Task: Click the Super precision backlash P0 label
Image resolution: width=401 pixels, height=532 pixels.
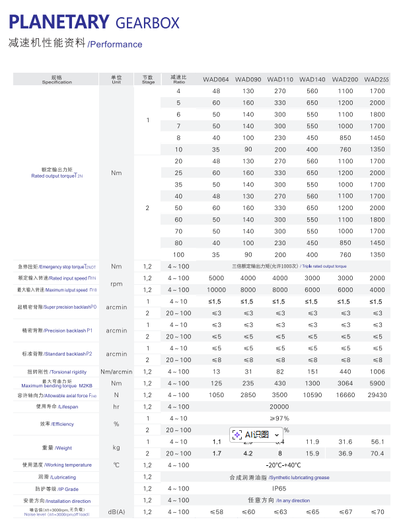Action: tap(57, 307)
